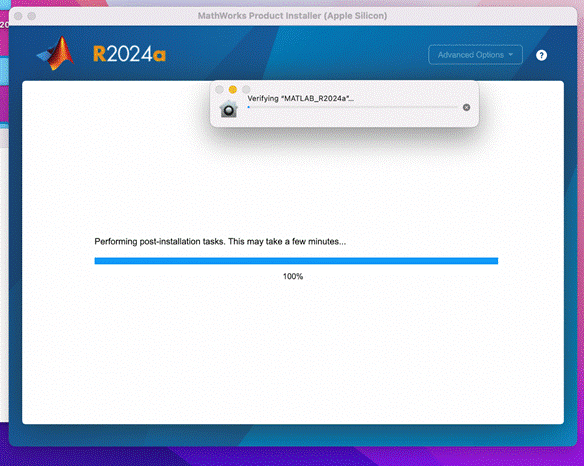Minimize the Verifying dialog with the yellow button
The width and height of the screenshot is (584, 466).
pyautogui.click(x=233, y=89)
